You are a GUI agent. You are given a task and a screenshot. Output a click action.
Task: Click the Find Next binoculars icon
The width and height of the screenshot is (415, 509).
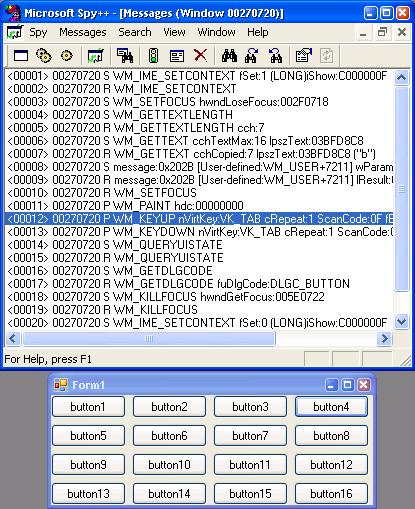coord(252,55)
